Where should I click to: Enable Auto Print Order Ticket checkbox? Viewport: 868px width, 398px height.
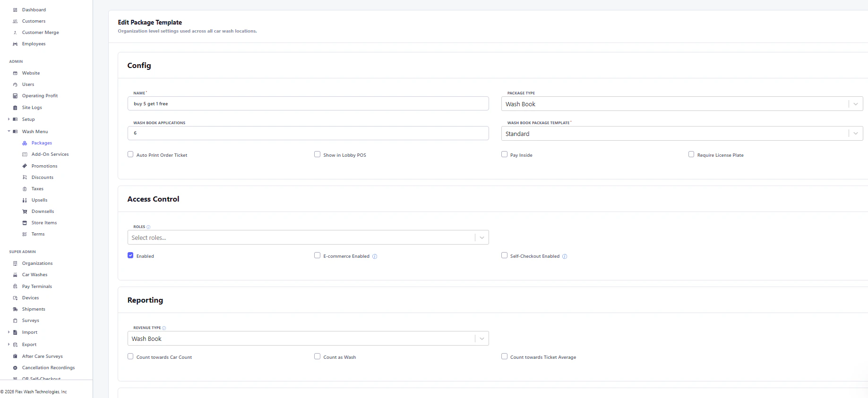point(130,154)
